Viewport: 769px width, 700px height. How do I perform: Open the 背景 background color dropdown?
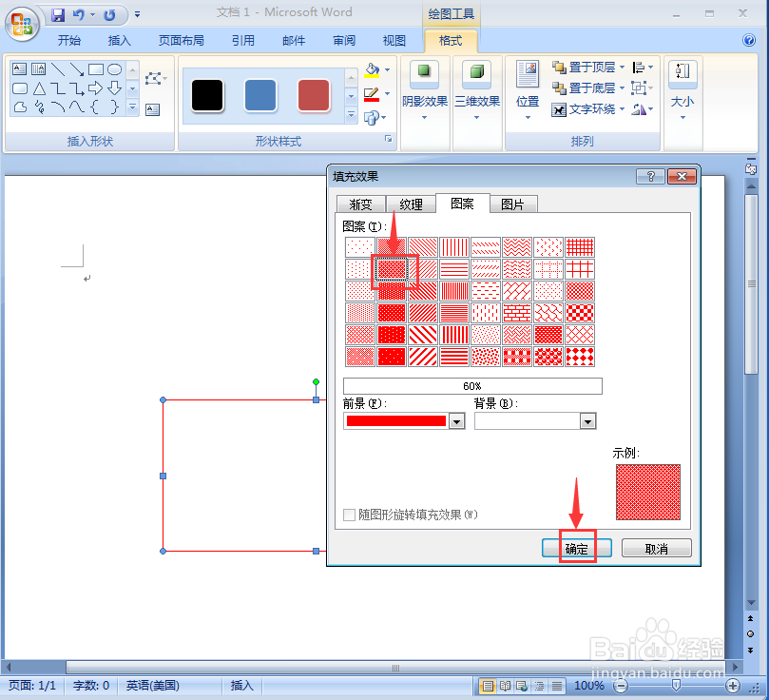point(587,421)
